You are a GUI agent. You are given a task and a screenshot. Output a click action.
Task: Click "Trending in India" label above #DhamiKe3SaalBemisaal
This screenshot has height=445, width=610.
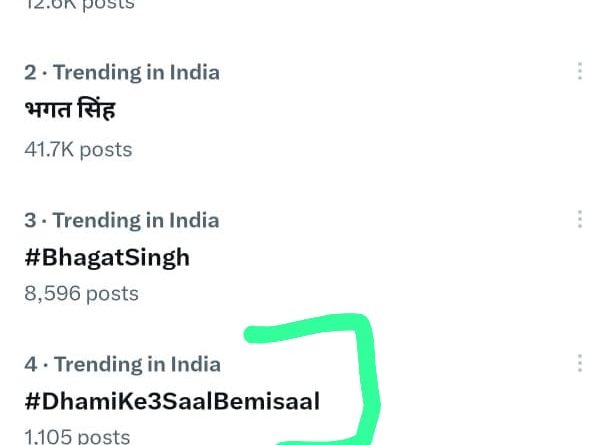click(x=136, y=364)
